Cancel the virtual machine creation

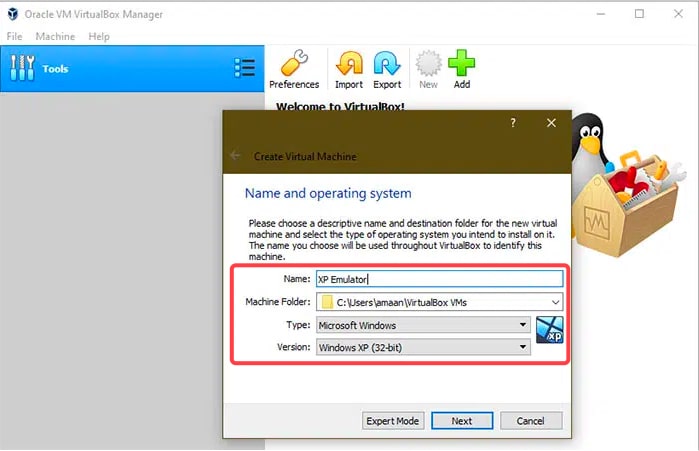coord(530,421)
